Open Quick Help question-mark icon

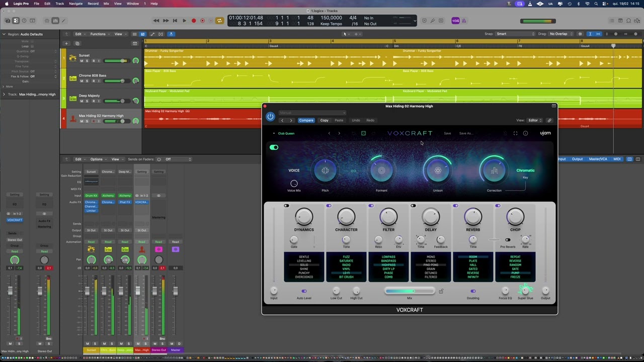24,21
